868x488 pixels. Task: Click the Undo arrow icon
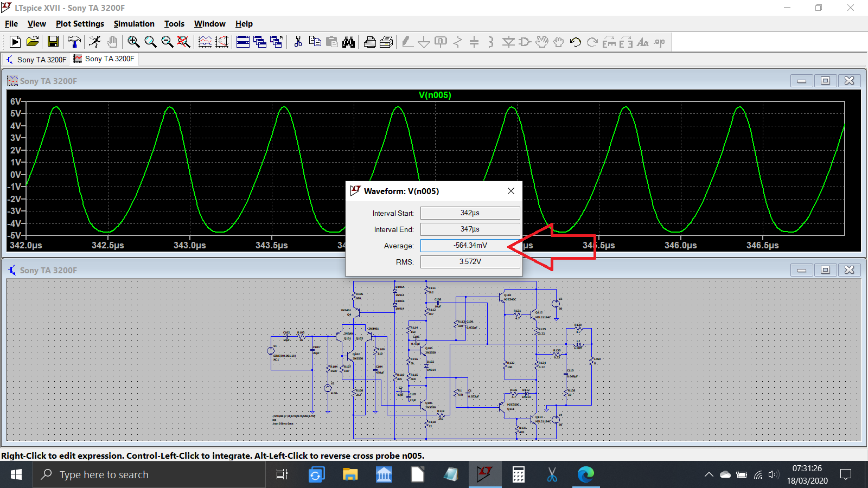click(576, 42)
